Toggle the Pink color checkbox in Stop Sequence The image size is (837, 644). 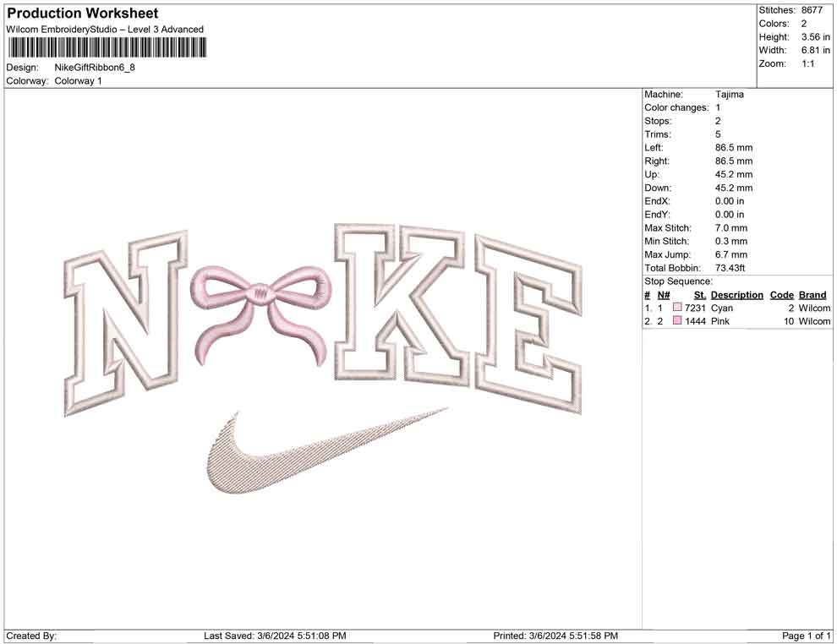pos(676,321)
